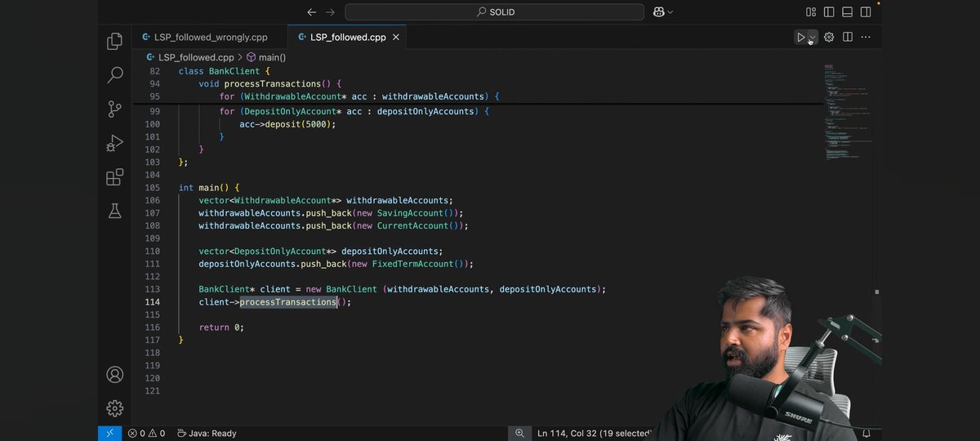Image resolution: width=980 pixels, height=441 pixels.
Task: Click the code minimap overview
Action: [x=846, y=112]
